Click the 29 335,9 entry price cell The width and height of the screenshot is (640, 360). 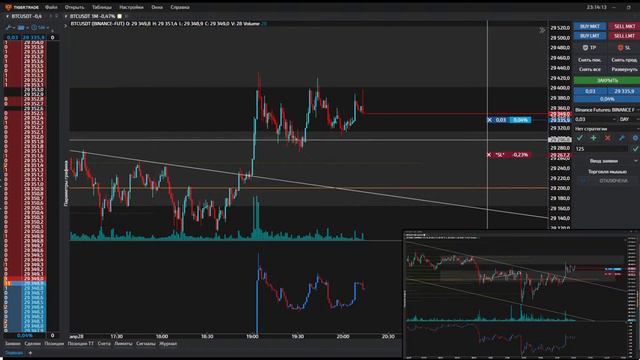pos(624,91)
